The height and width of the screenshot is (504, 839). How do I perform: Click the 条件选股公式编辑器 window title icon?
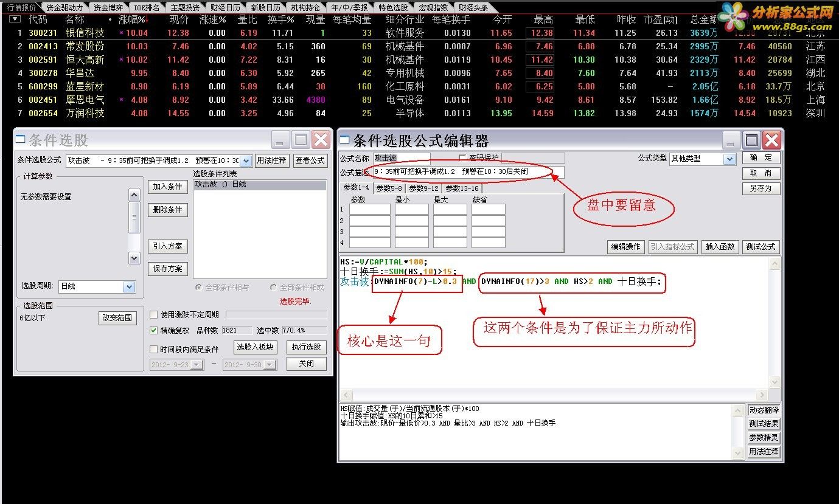click(x=344, y=140)
